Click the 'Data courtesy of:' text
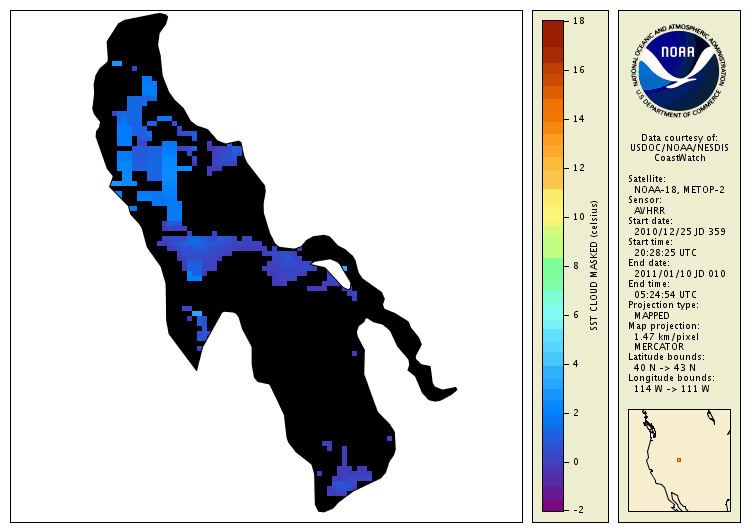750x532 pixels. point(679,138)
